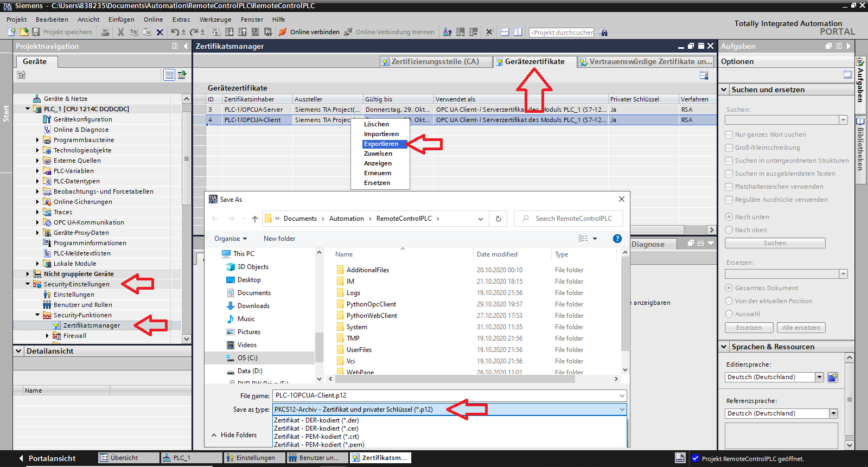
Task: Collapse the Projektnavigation panel
Action: [x=186, y=46]
